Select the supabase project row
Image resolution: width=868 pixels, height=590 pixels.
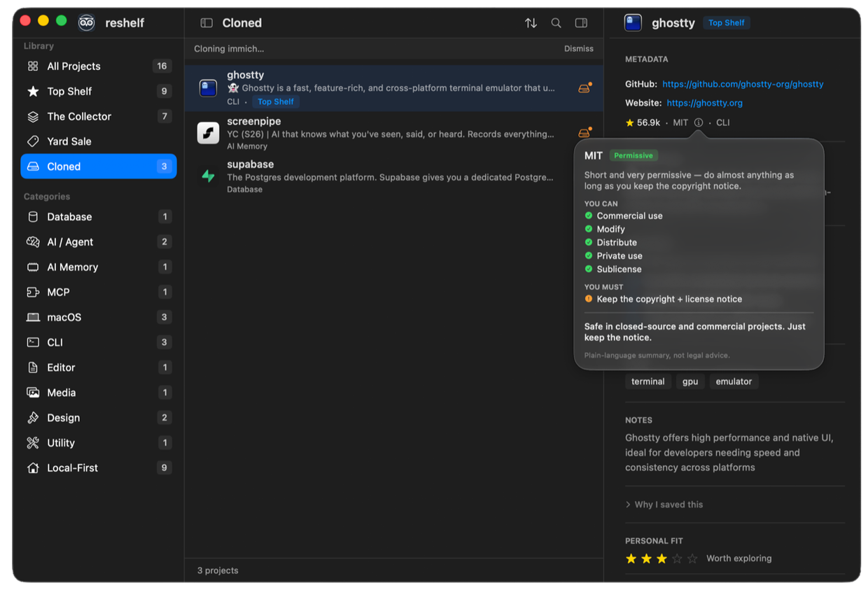(x=394, y=176)
